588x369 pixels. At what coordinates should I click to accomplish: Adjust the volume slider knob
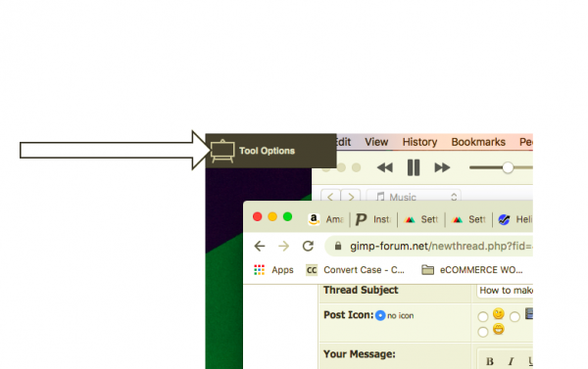coord(508,167)
